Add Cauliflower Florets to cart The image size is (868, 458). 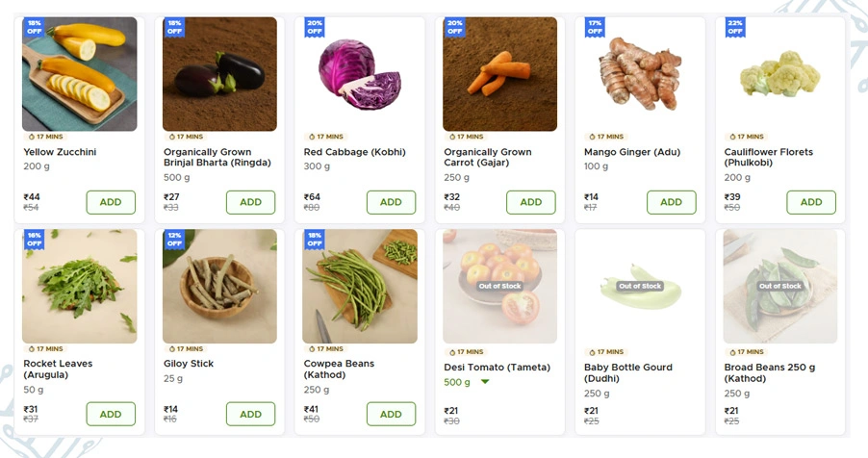pos(811,202)
